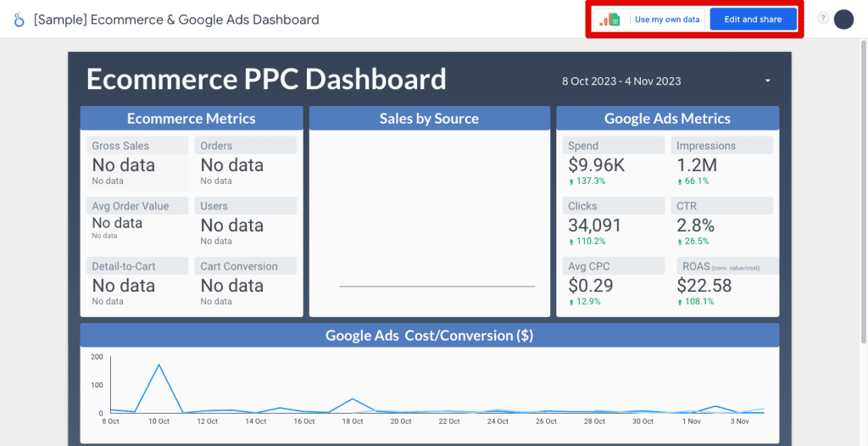Click the Sales by Source panel header
Screen dimensions: 868x446
(x=429, y=119)
